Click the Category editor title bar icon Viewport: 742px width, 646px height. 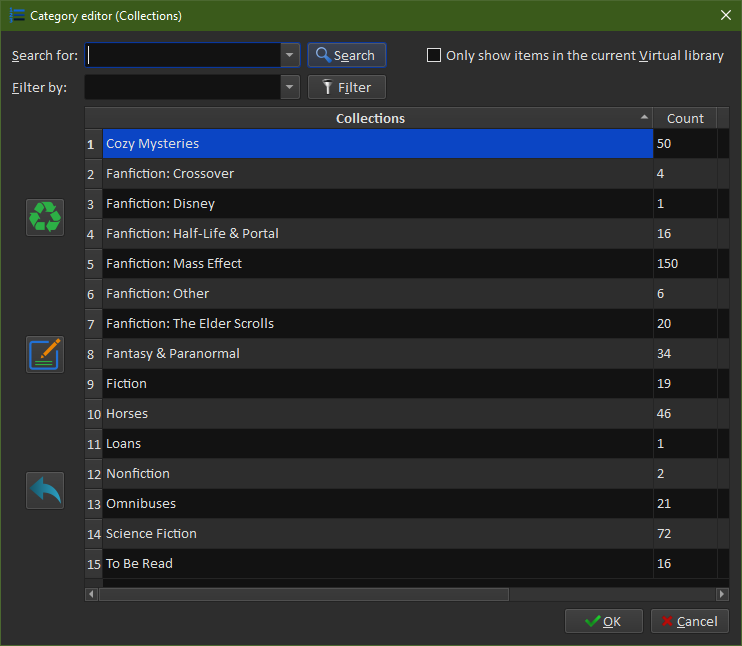[17, 15]
